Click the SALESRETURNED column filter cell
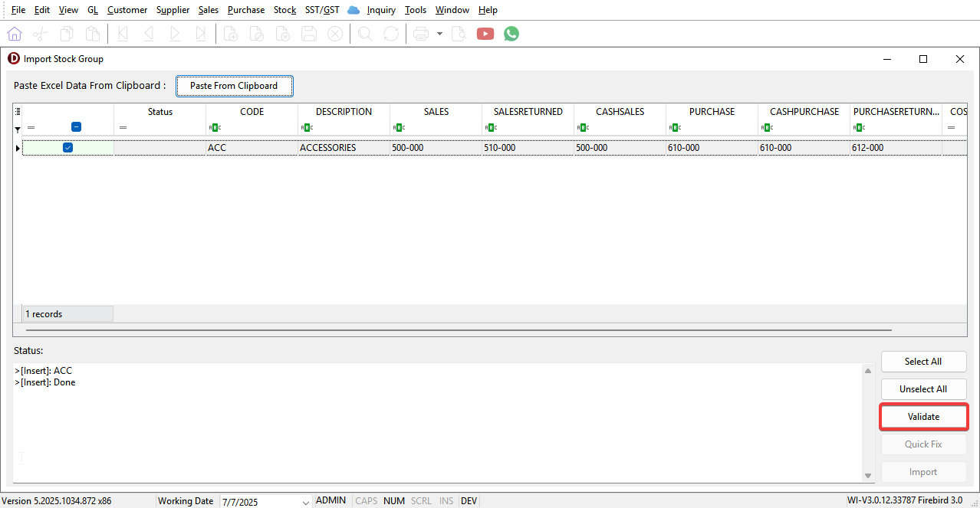Viewport: 980px width, 508px height. [x=528, y=127]
